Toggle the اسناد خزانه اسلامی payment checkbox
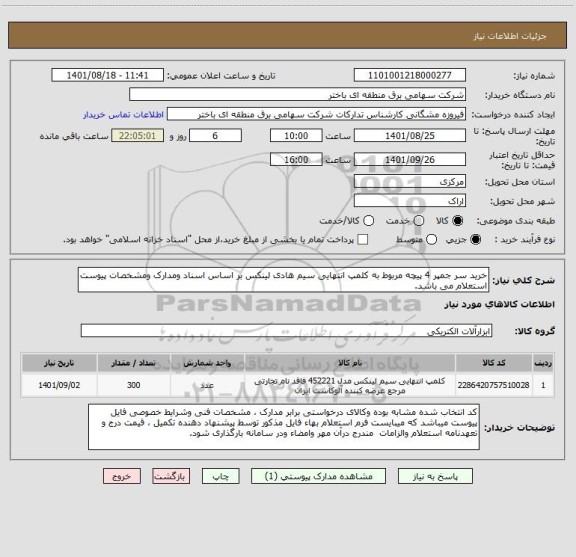Image resolution: width=576 pixels, height=557 pixels. pos(363,240)
